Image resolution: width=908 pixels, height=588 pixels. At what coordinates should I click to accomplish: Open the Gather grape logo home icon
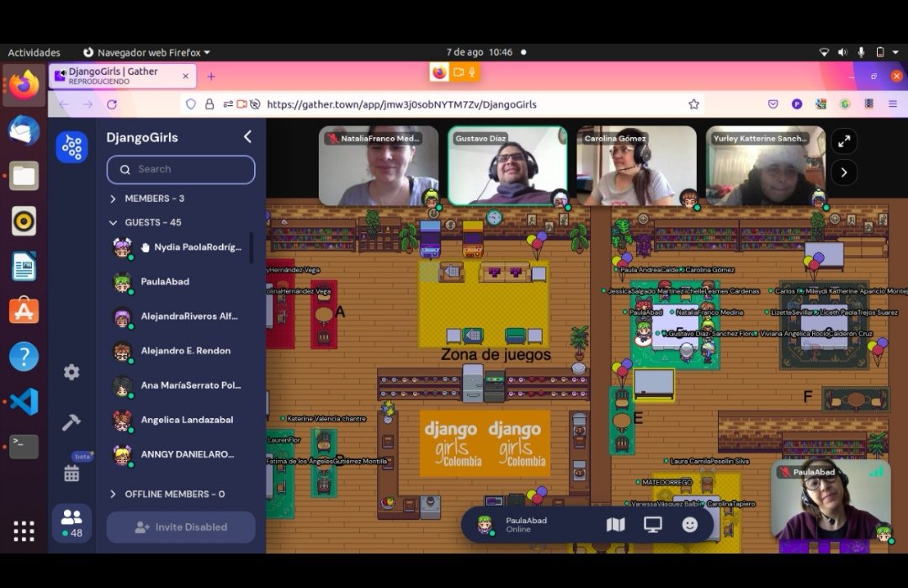72,147
